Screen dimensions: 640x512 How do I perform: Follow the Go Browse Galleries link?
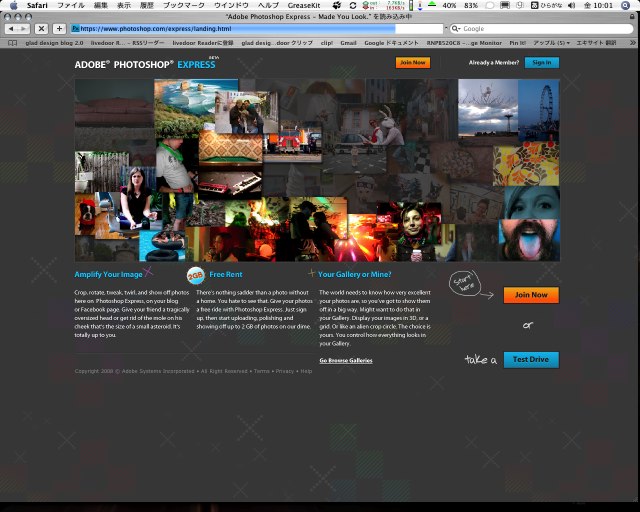(346, 360)
